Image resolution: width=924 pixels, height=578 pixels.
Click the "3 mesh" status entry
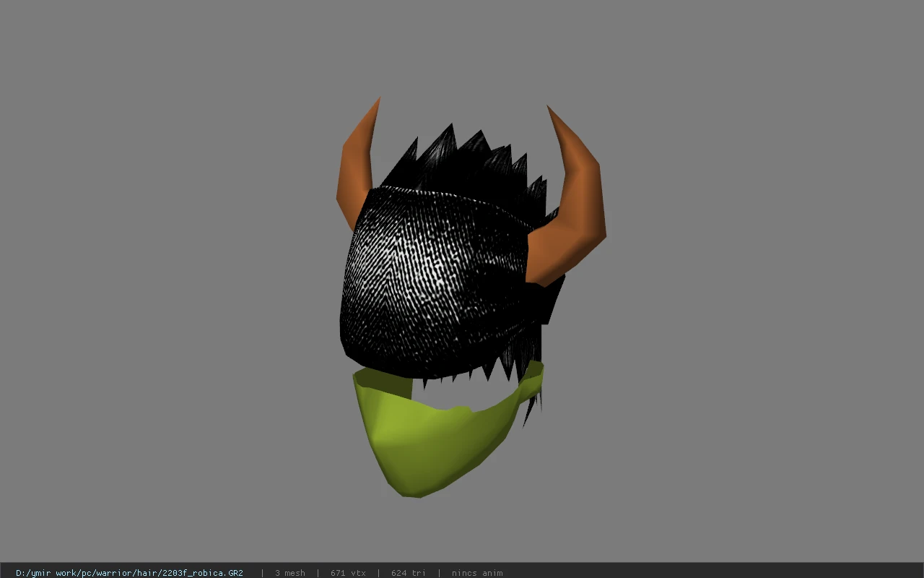click(289, 573)
